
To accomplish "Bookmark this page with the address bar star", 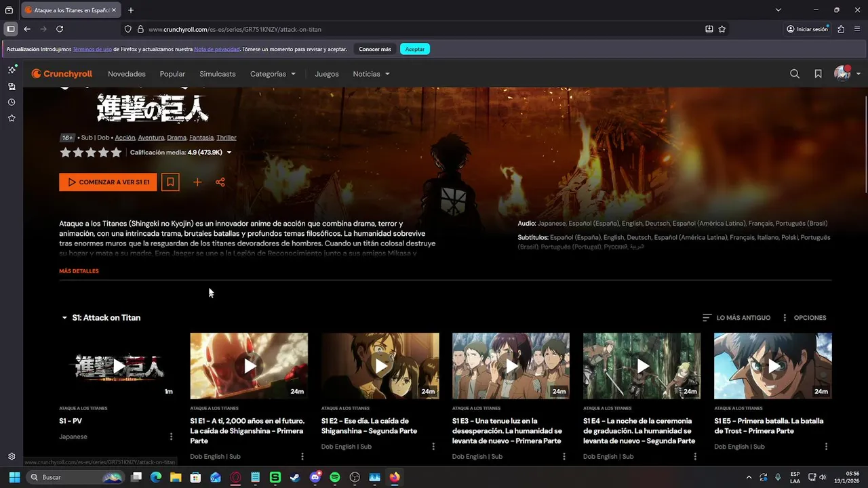I will click(x=722, y=29).
